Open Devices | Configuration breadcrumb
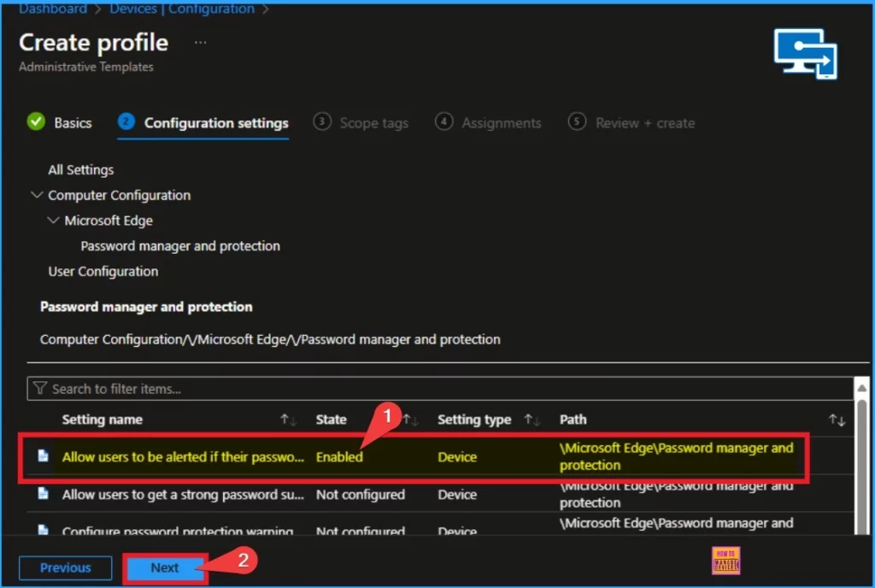The width and height of the screenshot is (875, 588). (x=182, y=9)
